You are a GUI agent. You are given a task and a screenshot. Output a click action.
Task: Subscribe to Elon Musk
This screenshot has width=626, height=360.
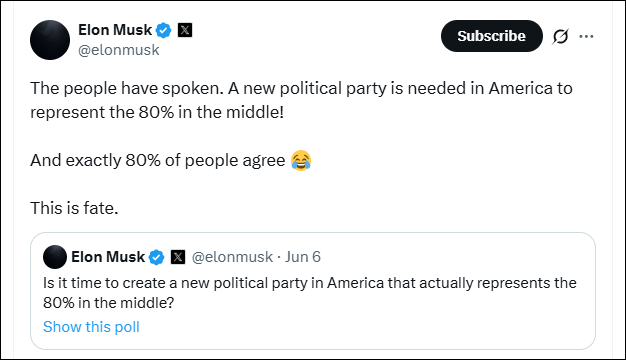[491, 36]
